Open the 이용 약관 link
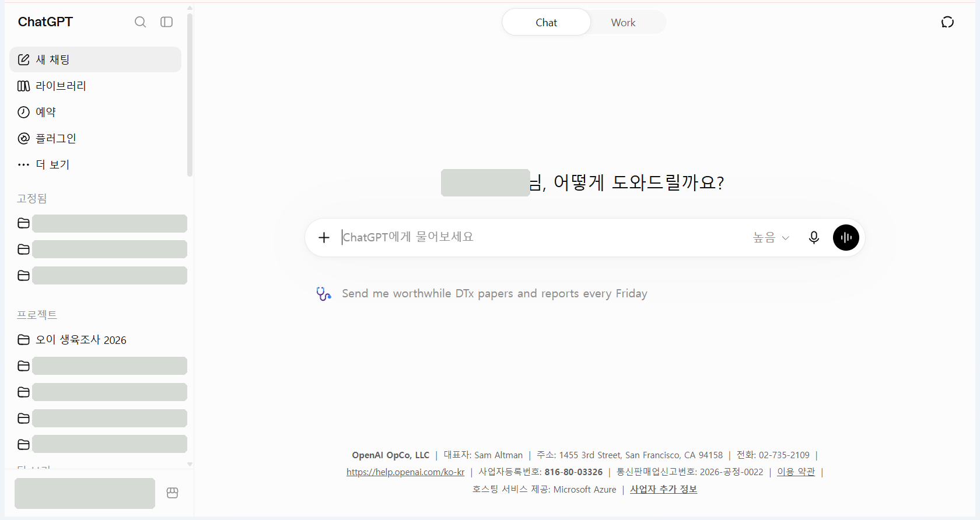Image resolution: width=980 pixels, height=520 pixels. click(796, 472)
